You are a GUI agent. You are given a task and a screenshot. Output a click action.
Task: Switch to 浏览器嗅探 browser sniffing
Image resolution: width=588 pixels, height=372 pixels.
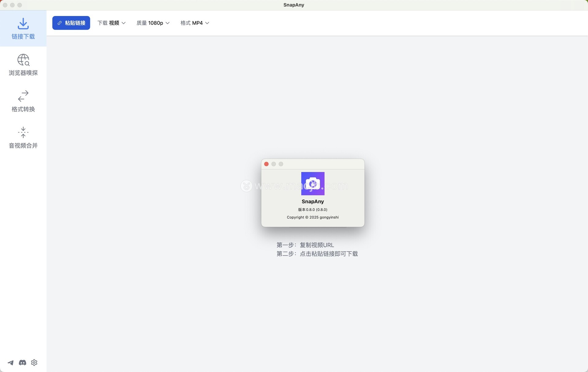pyautogui.click(x=23, y=65)
